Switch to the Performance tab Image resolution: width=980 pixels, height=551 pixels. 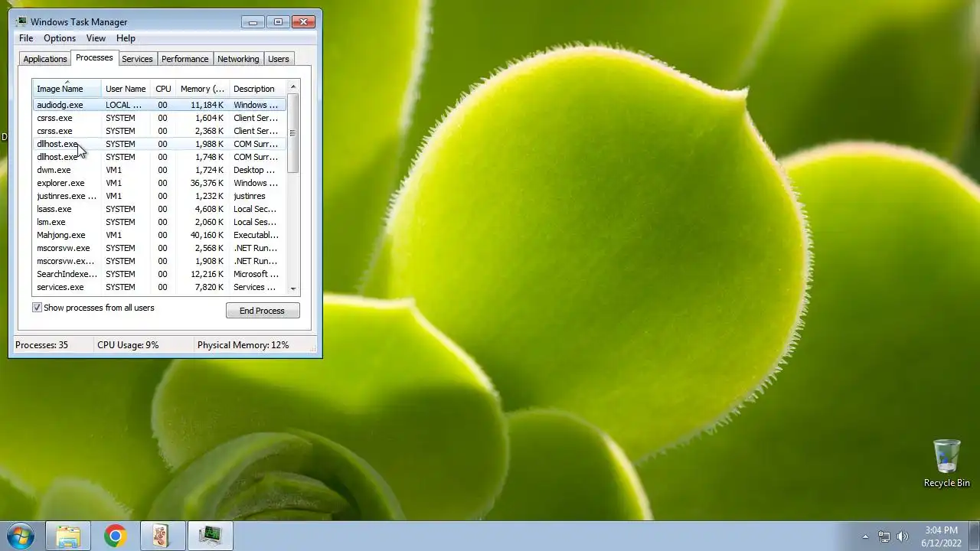click(185, 59)
